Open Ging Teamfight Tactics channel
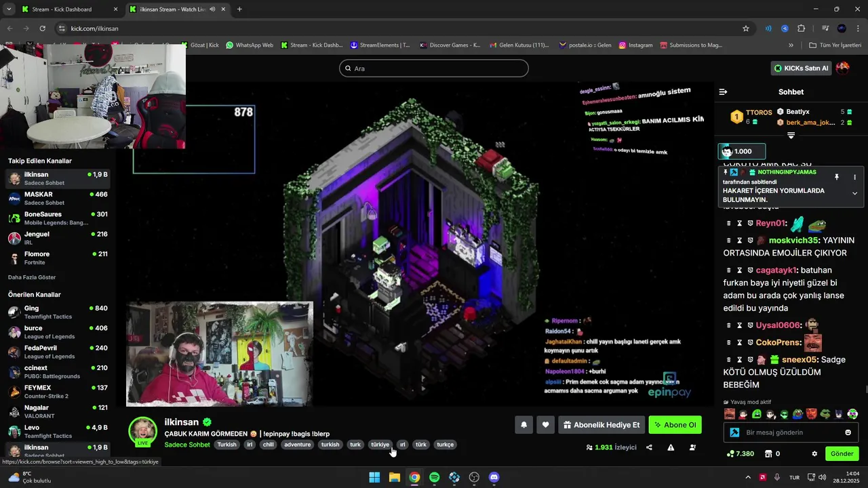Viewport: 868px width, 488px height. [x=58, y=312]
